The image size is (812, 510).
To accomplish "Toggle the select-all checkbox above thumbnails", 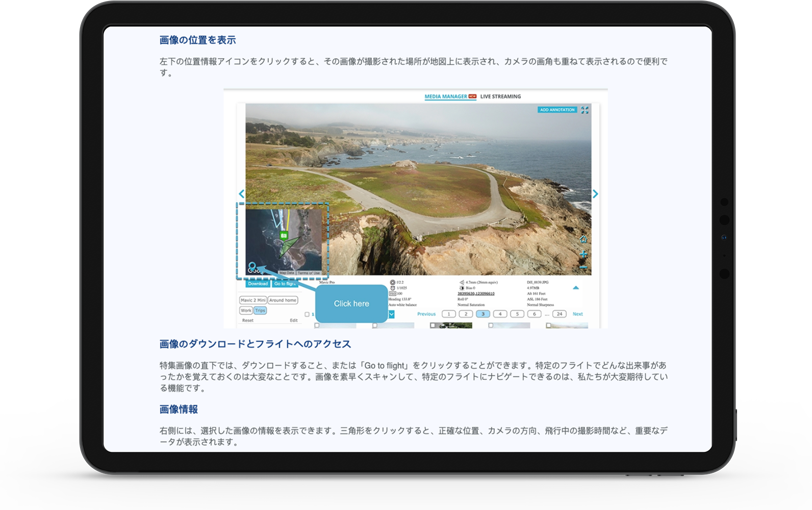I will pos(307,314).
